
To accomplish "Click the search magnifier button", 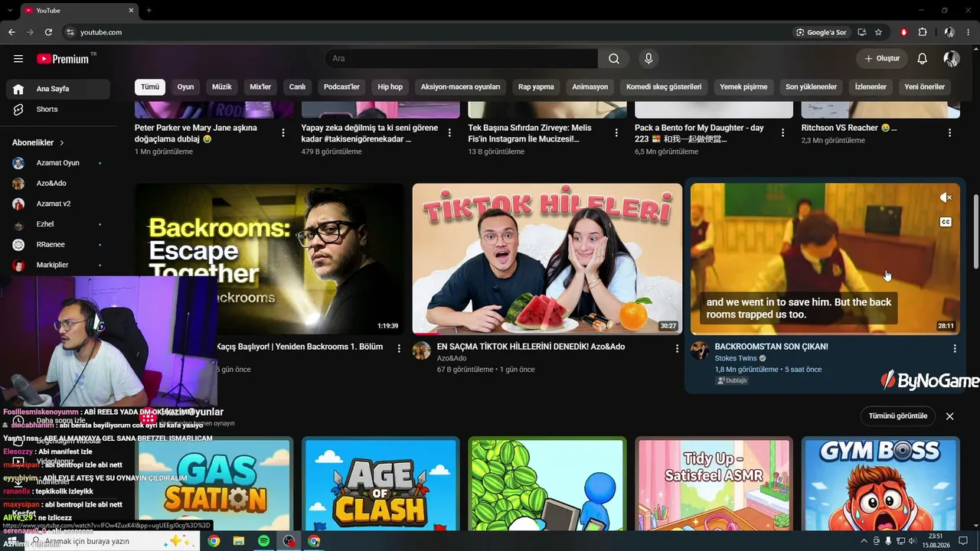I will (x=614, y=59).
